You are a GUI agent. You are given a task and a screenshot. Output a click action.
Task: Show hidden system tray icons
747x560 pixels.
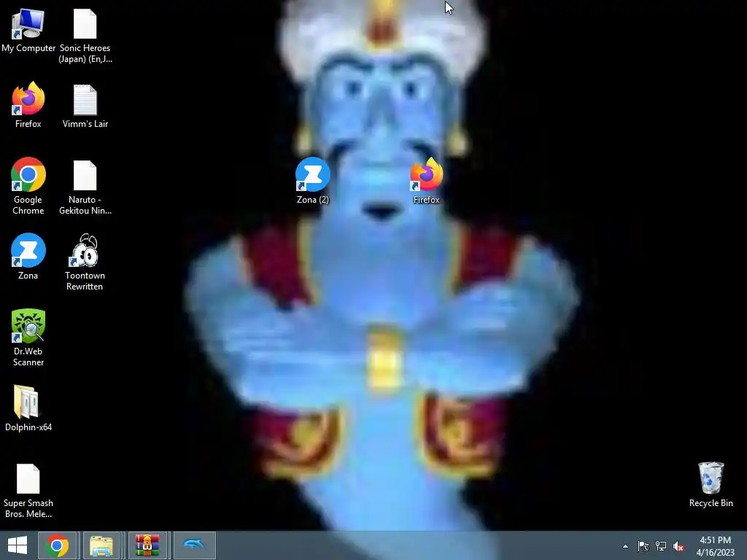click(625, 546)
